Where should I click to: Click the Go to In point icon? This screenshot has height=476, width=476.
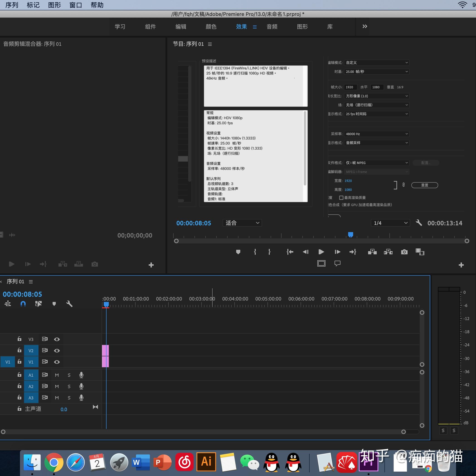coord(290,252)
